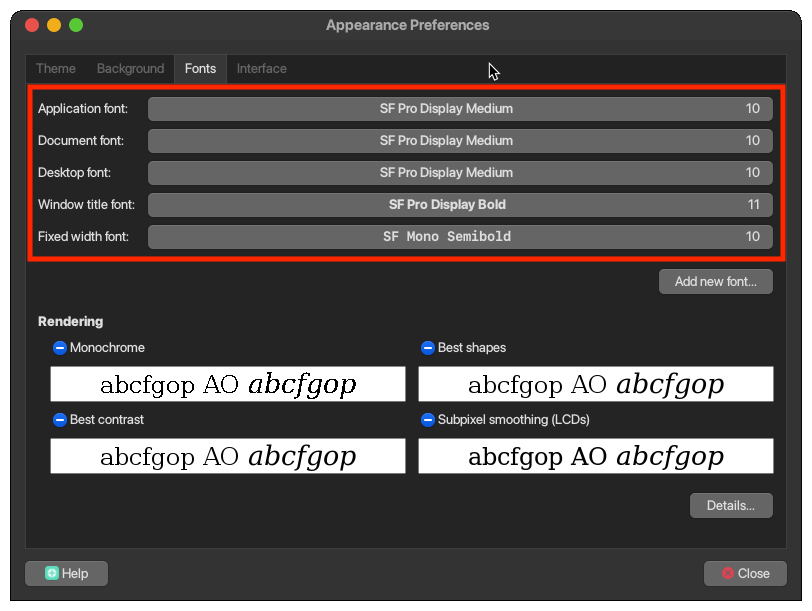812x611 pixels.
Task: Open the Desktop font chooser
Action: pos(460,173)
